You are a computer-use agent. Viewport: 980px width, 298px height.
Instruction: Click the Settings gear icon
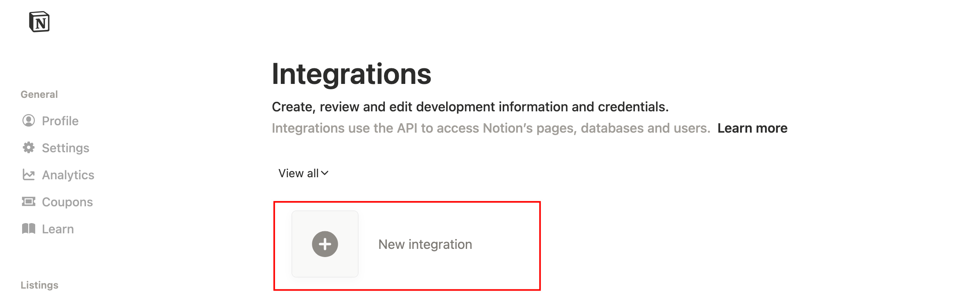tap(29, 148)
